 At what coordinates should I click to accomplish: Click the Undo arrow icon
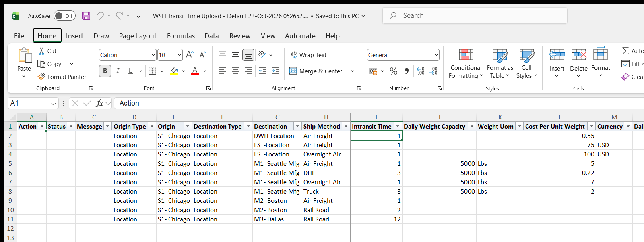(100, 15)
